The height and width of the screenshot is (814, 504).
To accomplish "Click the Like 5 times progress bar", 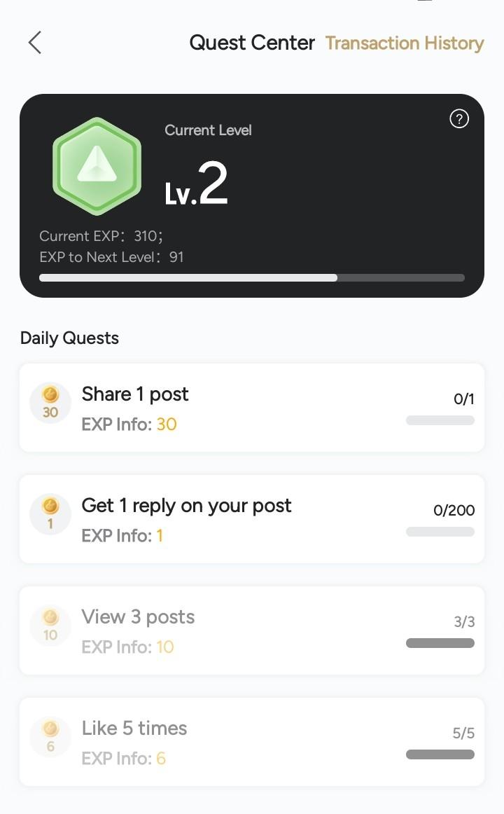I will click(440, 754).
